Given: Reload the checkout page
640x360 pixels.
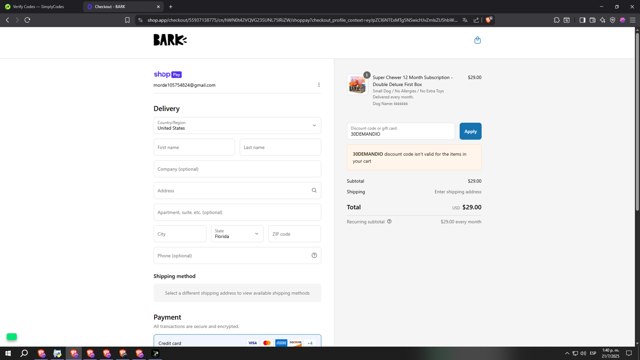Looking at the screenshot, I should click(x=27, y=20).
